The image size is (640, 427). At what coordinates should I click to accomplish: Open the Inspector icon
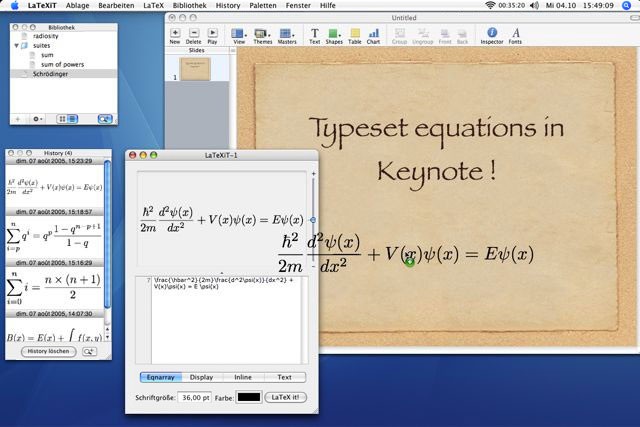[x=492, y=33]
